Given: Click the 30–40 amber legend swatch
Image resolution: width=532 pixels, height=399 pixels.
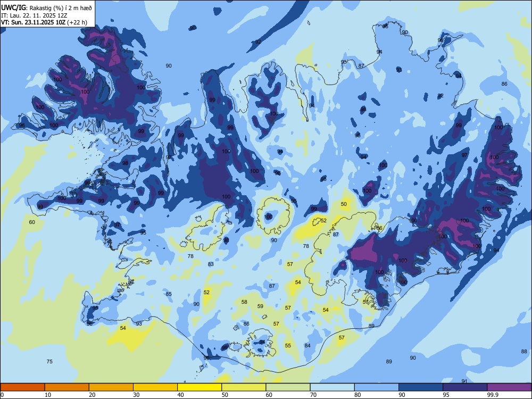Looking at the screenshot, I should pyautogui.click(x=155, y=387).
